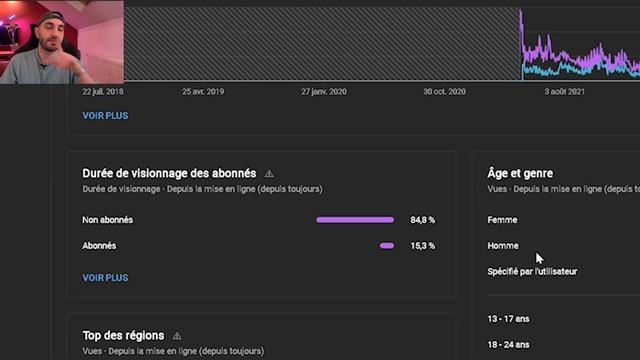Viewport: 640px width, 360px height.
Task: Click the 15,3 % value
Action: (422, 246)
